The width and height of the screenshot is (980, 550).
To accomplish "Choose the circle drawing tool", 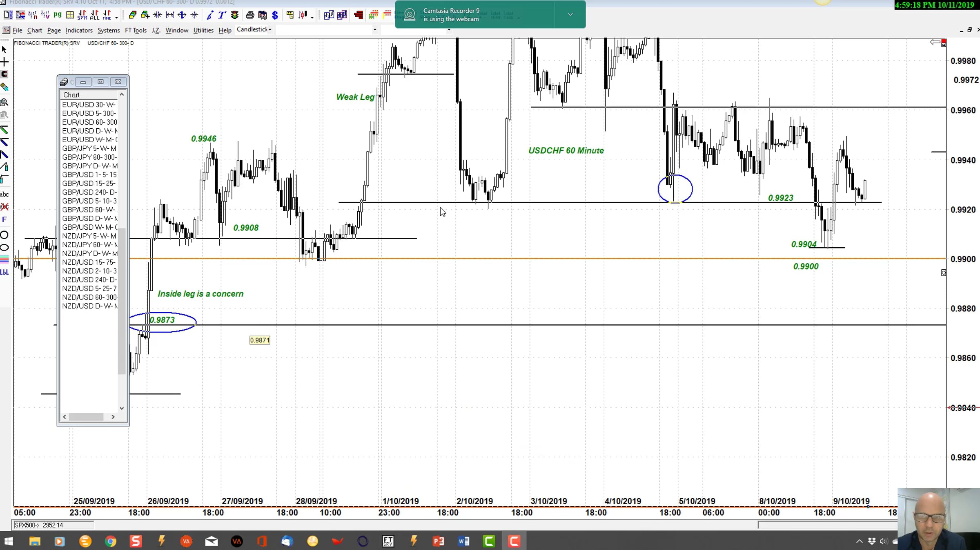I will tap(4, 235).
